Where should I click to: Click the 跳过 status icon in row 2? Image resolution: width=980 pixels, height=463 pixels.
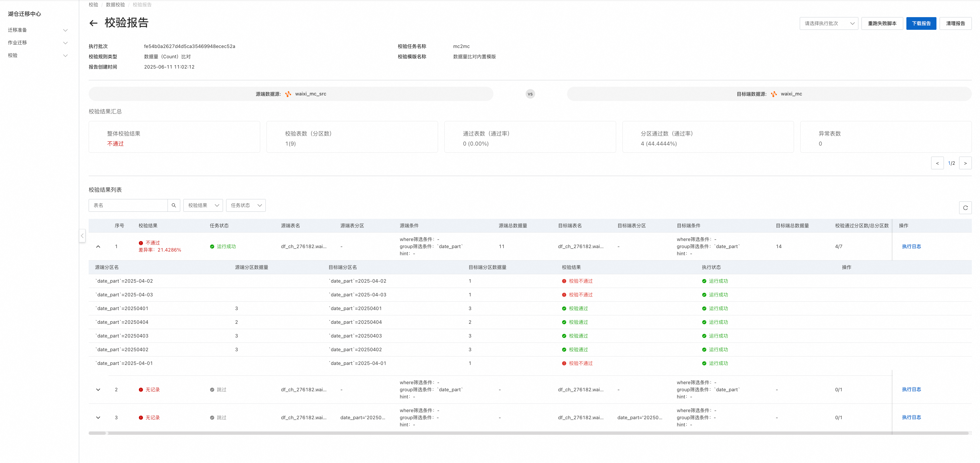(212, 390)
